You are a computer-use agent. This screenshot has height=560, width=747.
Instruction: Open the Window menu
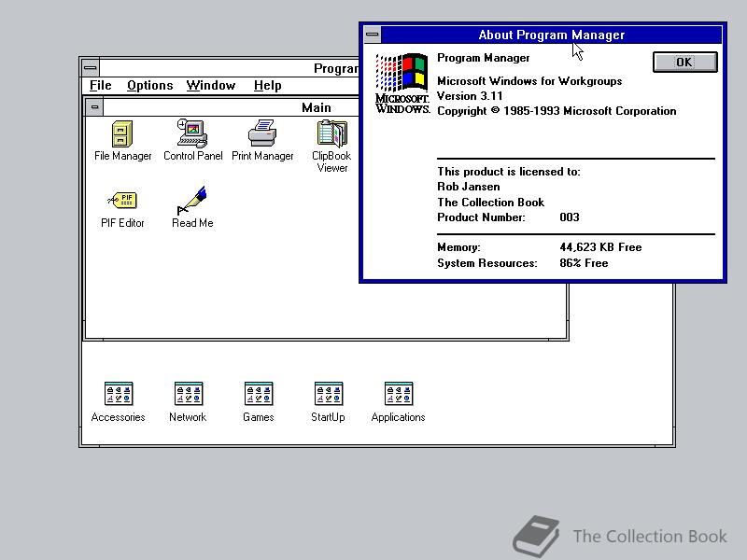tap(211, 85)
